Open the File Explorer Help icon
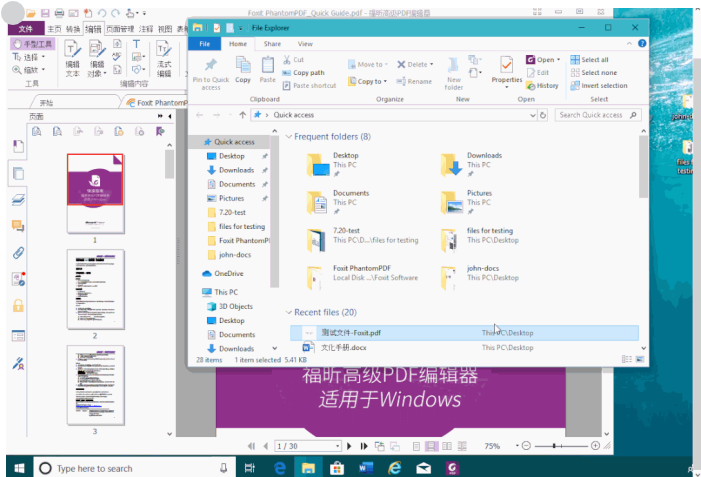 (642, 43)
